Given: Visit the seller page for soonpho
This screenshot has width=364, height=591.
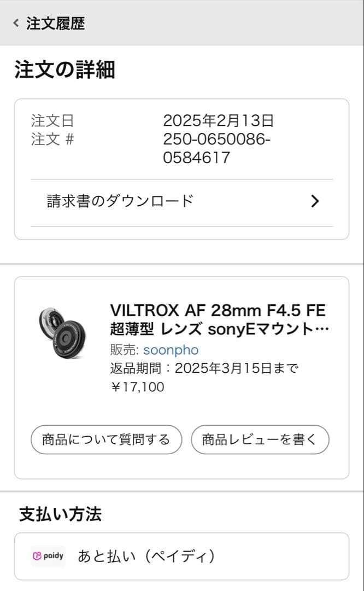Looking at the screenshot, I should pos(170,350).
